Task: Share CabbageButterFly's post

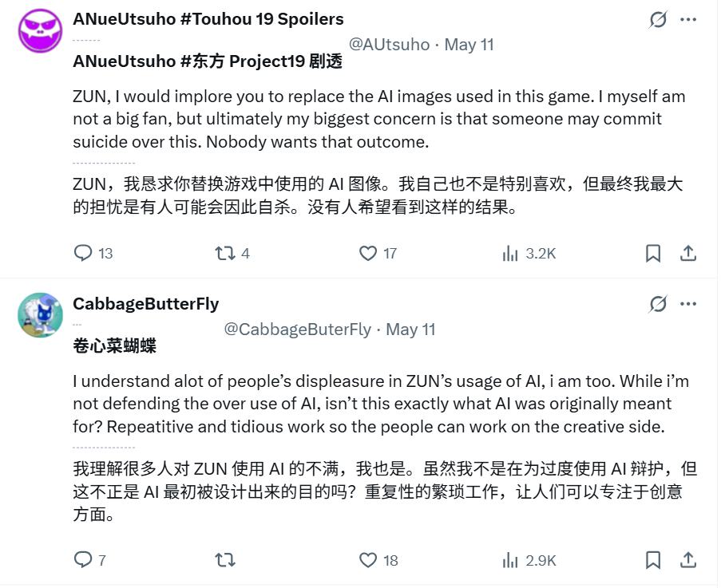Action: point(687,560)
